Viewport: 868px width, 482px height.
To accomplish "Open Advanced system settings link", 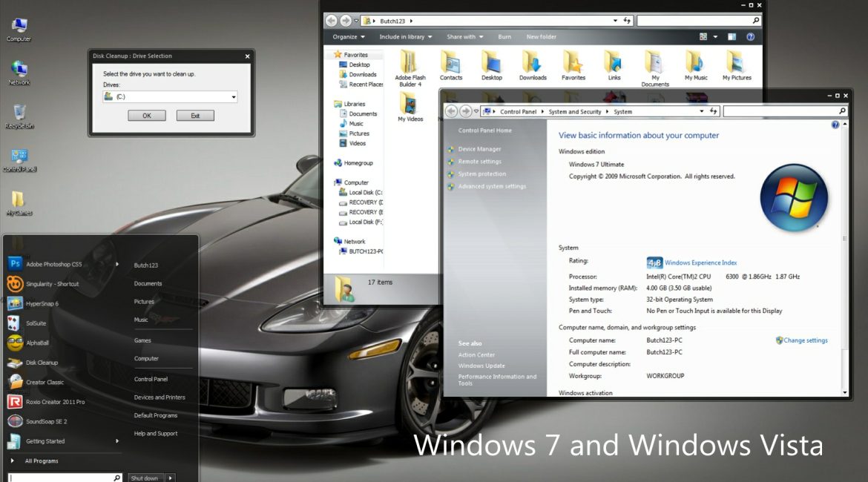I will click(492, 186).
